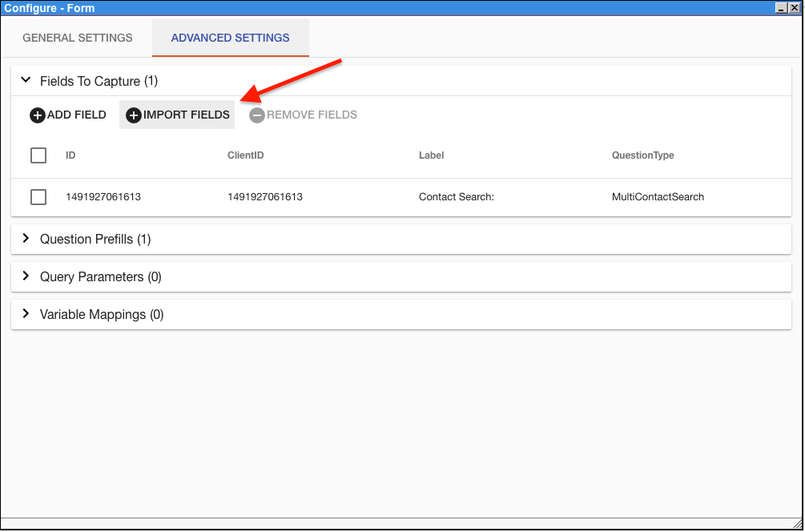Expand the Query Parameters section

pos(26,276)
